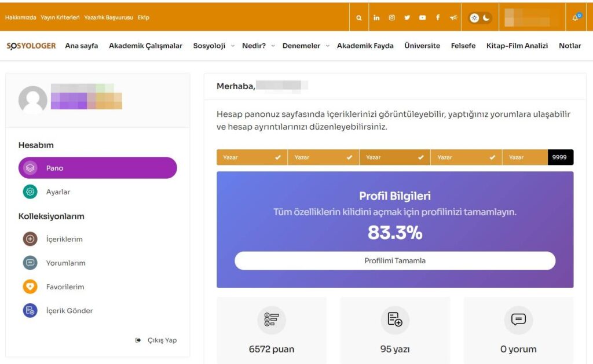Click the Profilimi Tamamla button
Screen dimensions: 593x364
tap(395, 260)
